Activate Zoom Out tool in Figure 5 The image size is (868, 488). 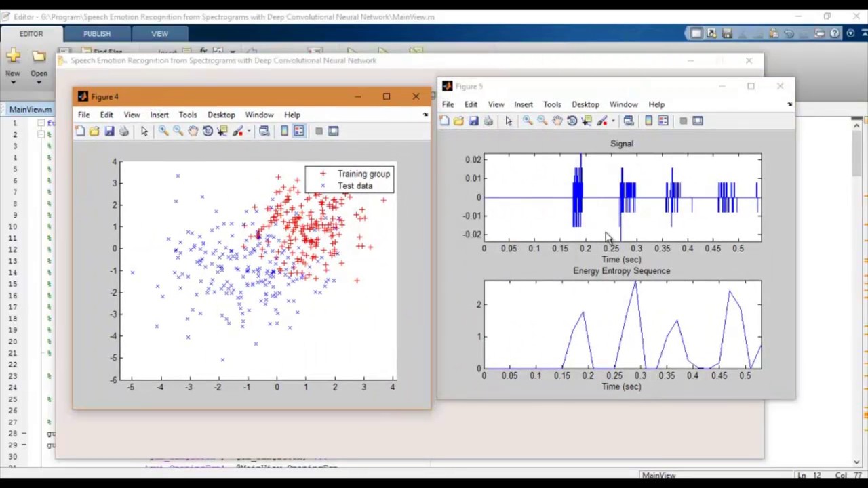[542, 121]
